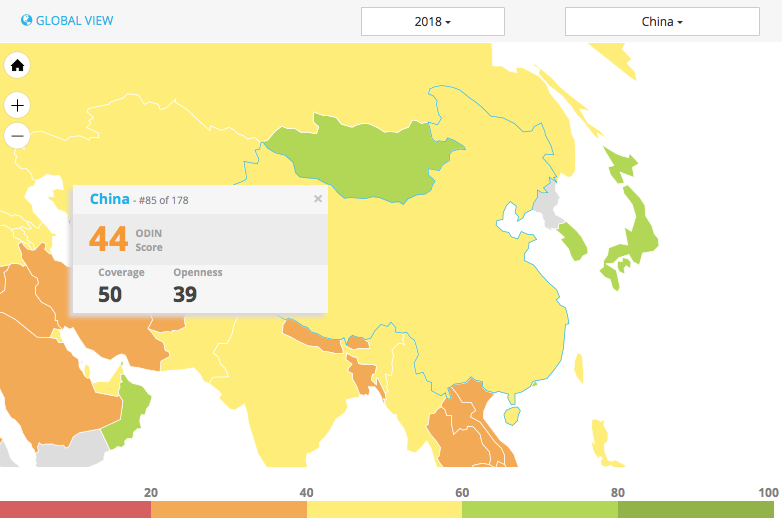Screen dimensions: 782x518
Task: Zoom out with the minus button
Action: tap(17, 136)
